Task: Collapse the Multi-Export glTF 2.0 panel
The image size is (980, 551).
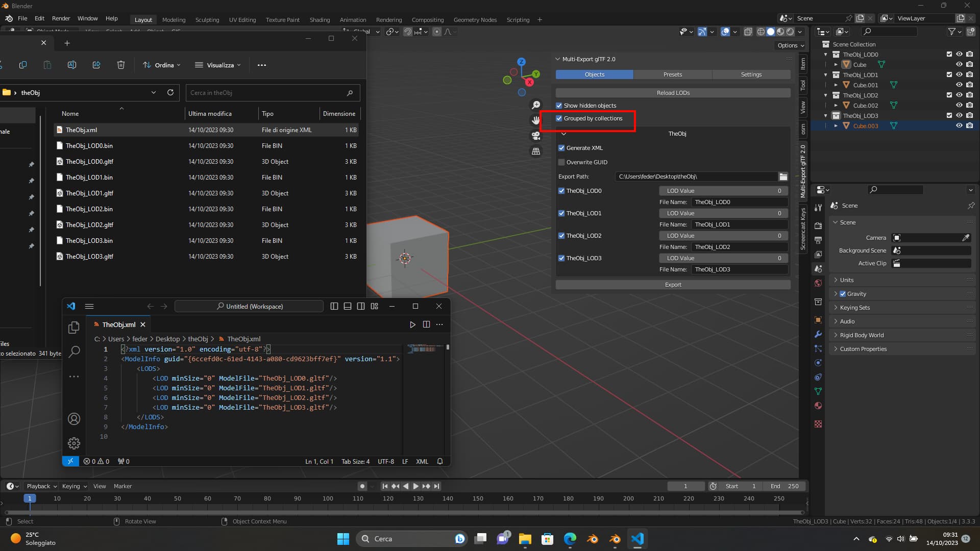Action: point(558,59)
